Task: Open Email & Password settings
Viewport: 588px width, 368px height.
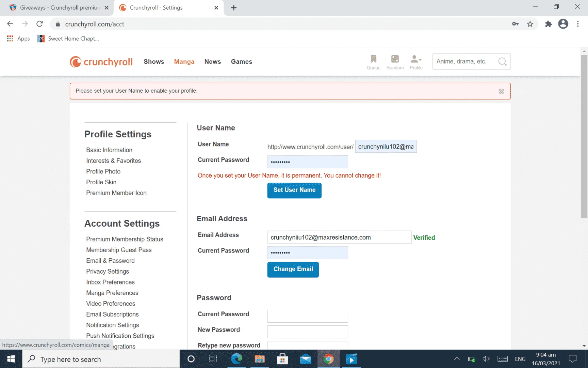Action: pyautogui.click(x=110, y=261)
